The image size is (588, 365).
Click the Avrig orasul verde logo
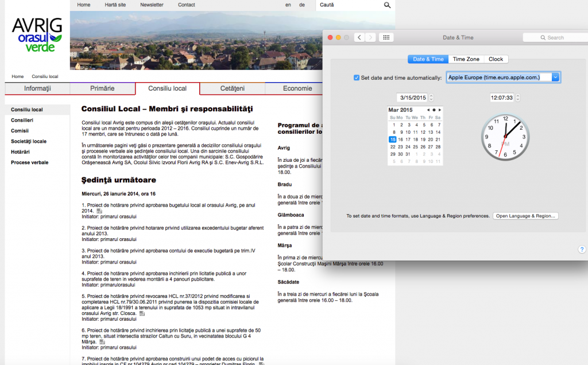pos(37,34)
